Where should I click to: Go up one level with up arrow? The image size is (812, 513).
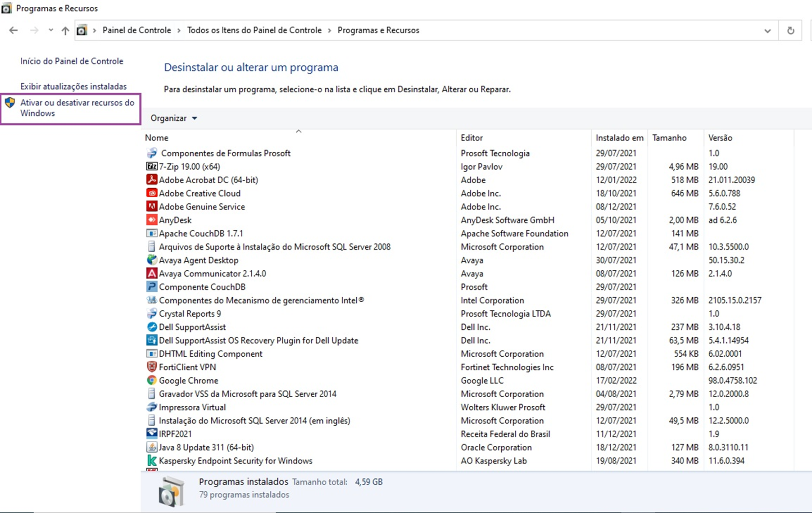click(x=65, y=30)
